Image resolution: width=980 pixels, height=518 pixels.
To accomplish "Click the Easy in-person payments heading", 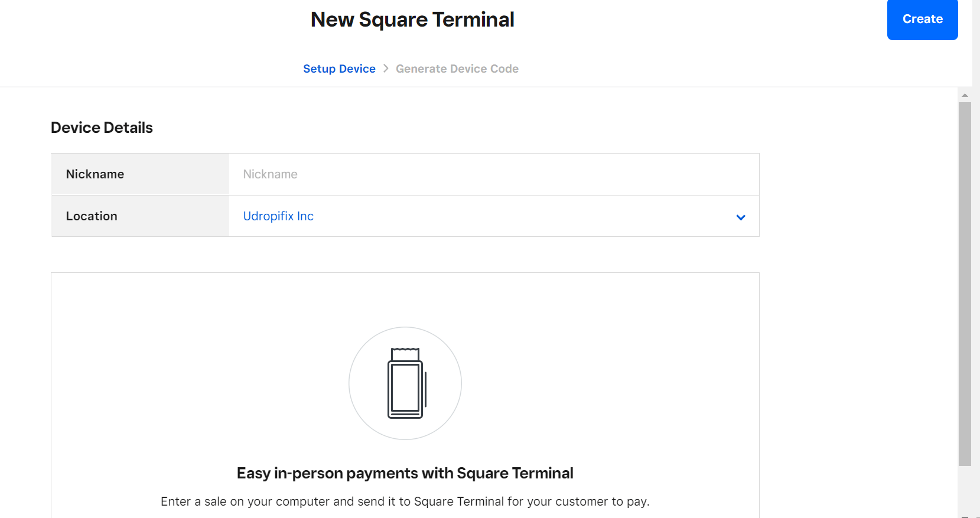I will click(405, 473).
